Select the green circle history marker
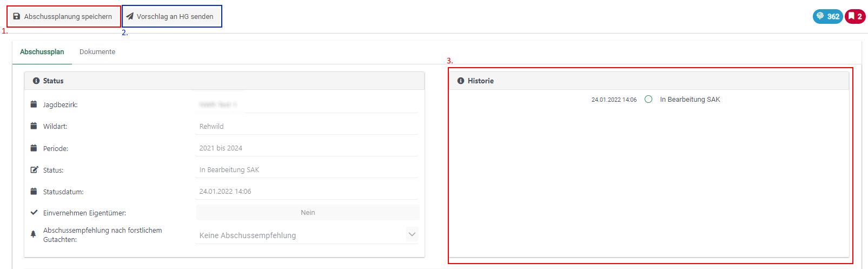This screenshot has width=868, height=269. pos(648,99)
